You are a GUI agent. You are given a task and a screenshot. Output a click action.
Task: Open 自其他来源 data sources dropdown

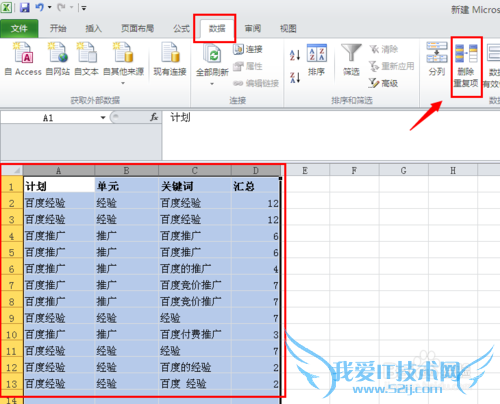pyautogui.click(x=123, y=63)
